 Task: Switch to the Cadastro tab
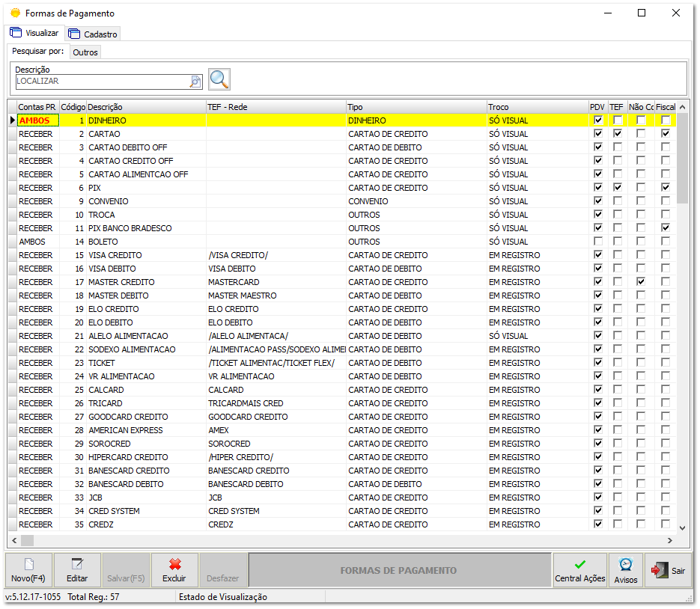(x=93, y=34)
